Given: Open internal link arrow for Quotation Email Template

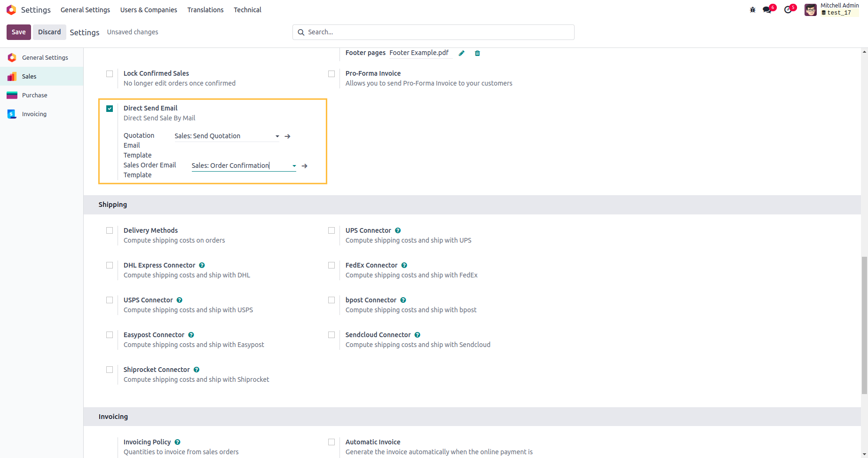Looking at the screenshot, I should point(288,136).
